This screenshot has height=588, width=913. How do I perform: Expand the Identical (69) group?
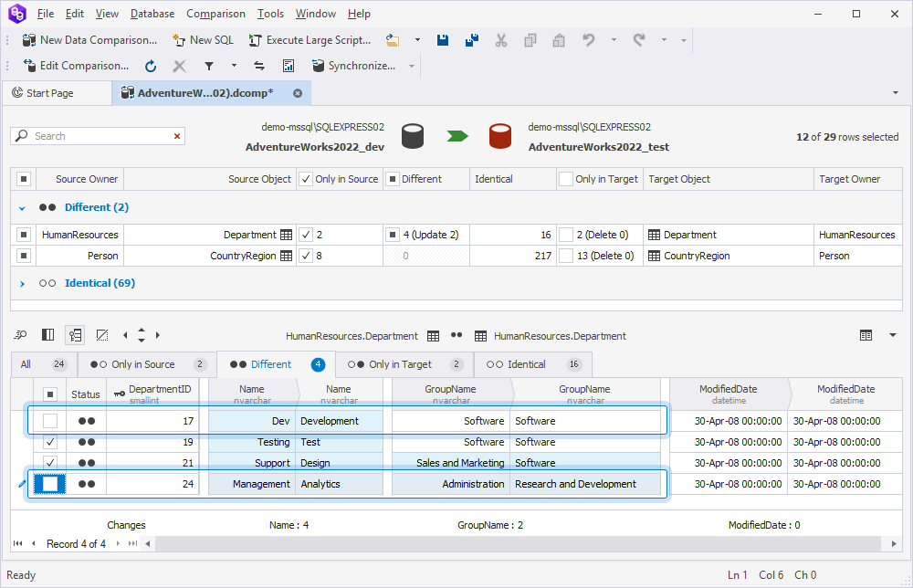click(x=23, y=283)
